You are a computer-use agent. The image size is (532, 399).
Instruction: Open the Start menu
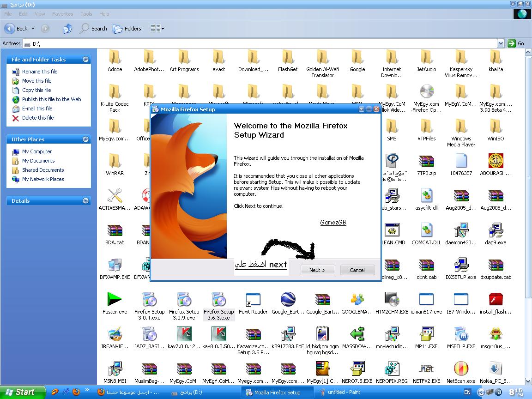tap(22, 392)
